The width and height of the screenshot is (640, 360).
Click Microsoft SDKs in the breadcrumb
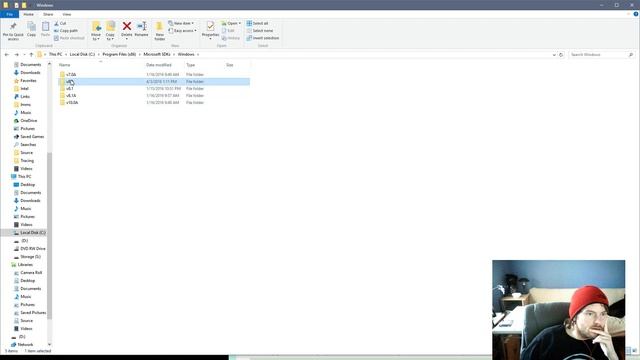tap(157, 54)
